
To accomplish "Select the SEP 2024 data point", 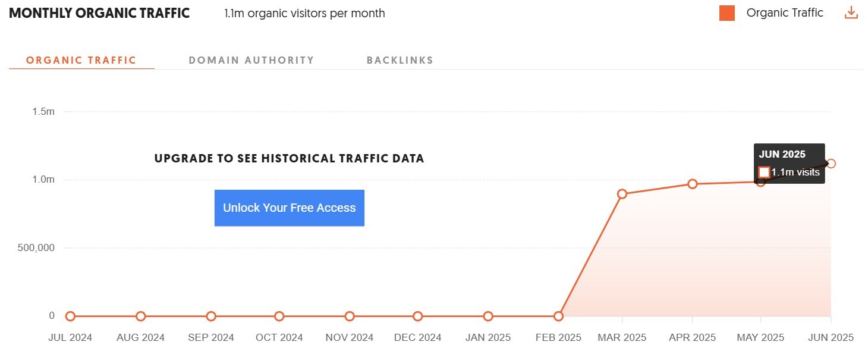I will [x=211, y=316].
